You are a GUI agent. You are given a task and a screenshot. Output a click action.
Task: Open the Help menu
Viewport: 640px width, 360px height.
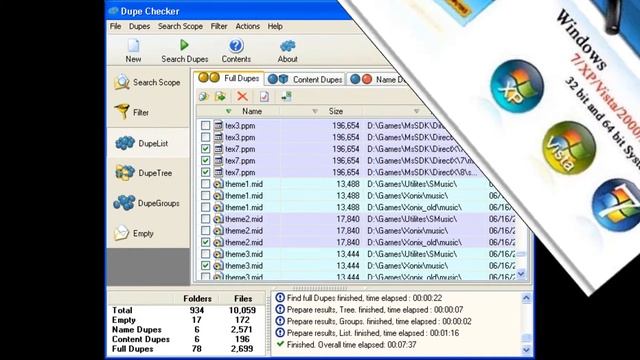tap(275, 26)
